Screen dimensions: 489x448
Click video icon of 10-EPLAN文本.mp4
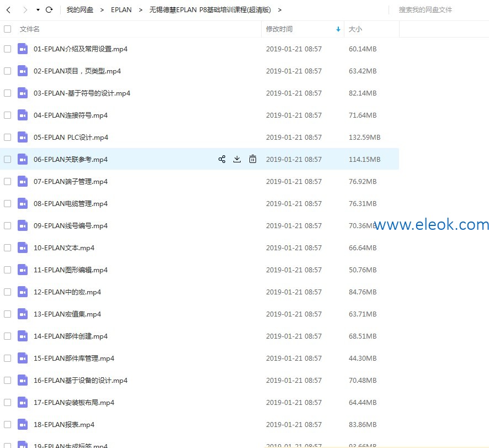click(x=23, y=248)
